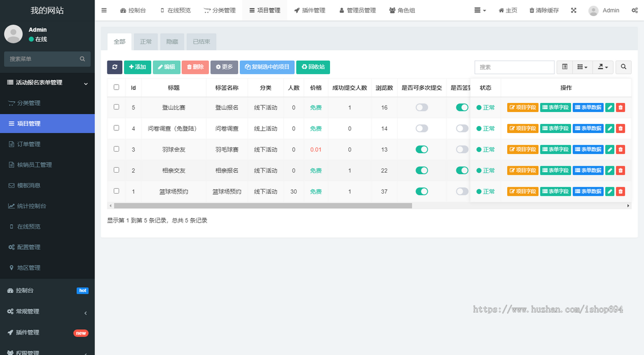Click the magnifier icon to search
The image size is (644, 355).
pyautogui.click(x=623, y=67)
